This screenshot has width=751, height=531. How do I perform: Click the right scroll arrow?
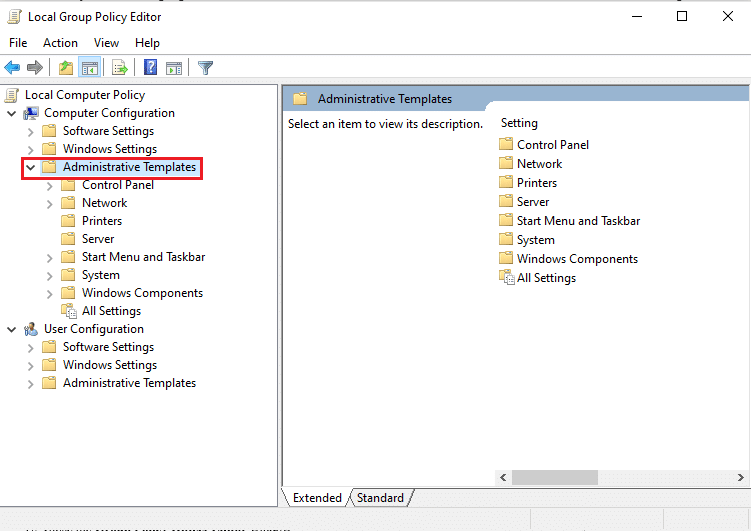click(x=740, y=477)
